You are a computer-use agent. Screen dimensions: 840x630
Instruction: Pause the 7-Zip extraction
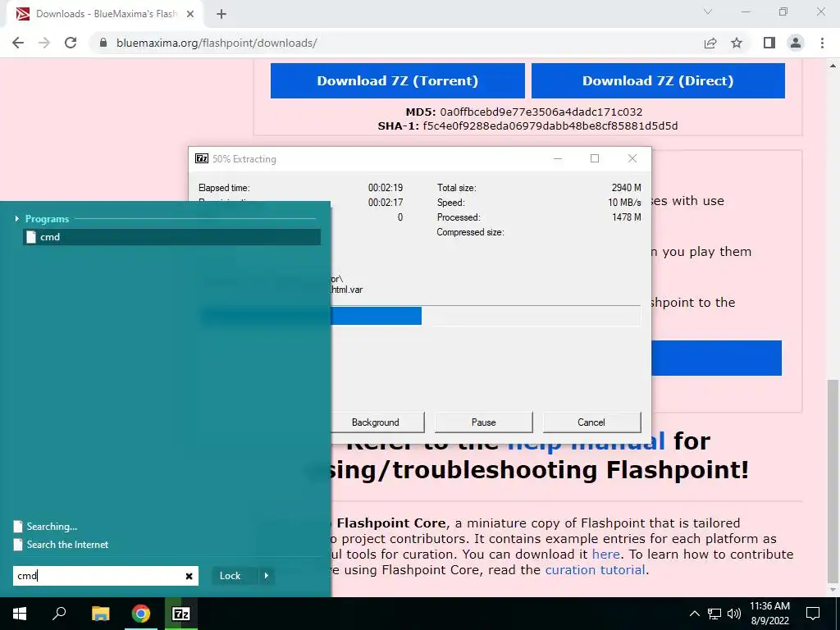[x=484, y=422]
